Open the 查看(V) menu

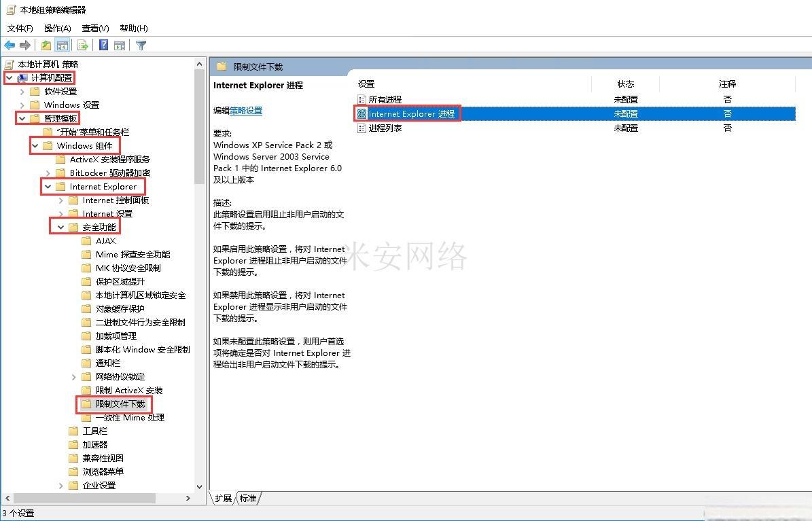pos(95,28)
